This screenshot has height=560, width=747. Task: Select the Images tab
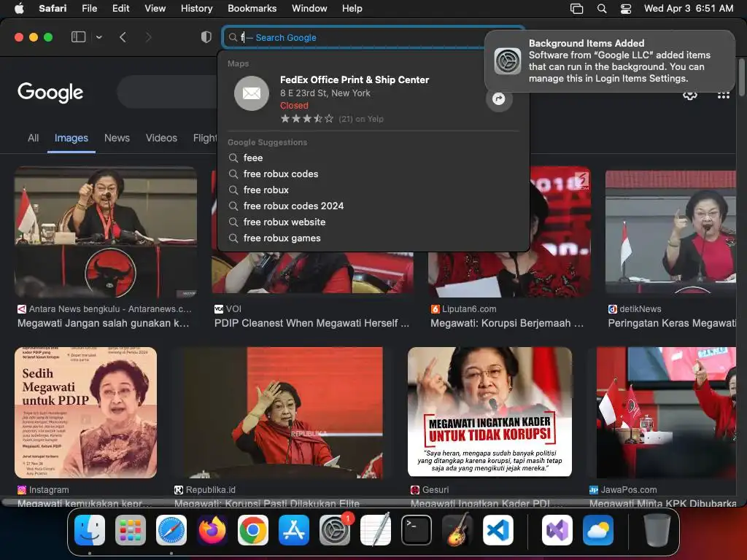(71, 138)
